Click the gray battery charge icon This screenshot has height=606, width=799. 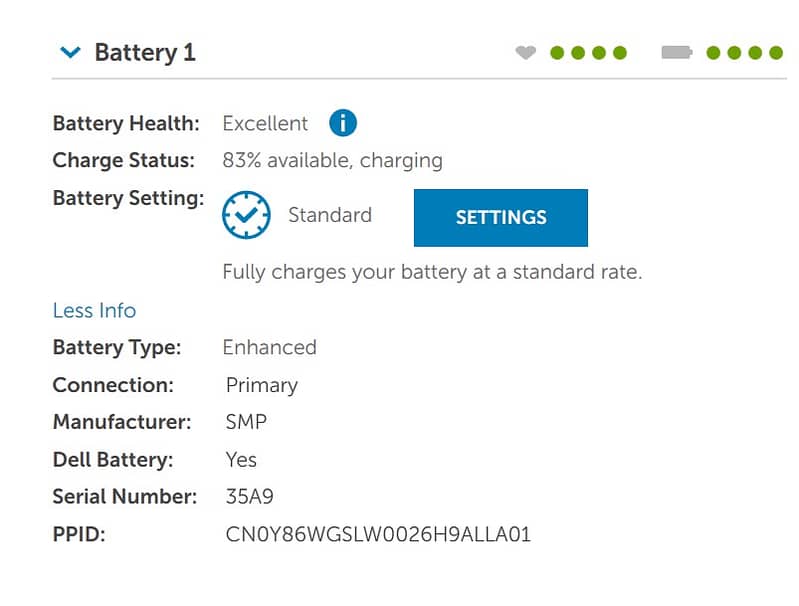click(677, 53)
